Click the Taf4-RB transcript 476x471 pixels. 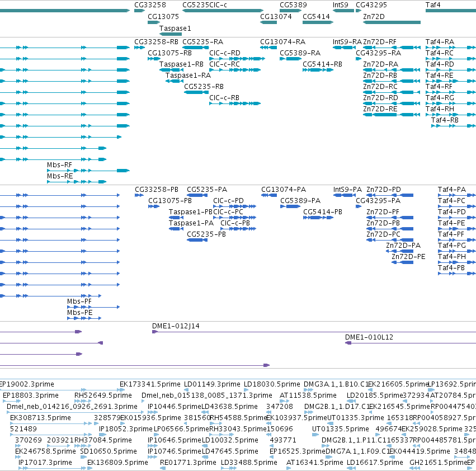(x=454, y=126)
